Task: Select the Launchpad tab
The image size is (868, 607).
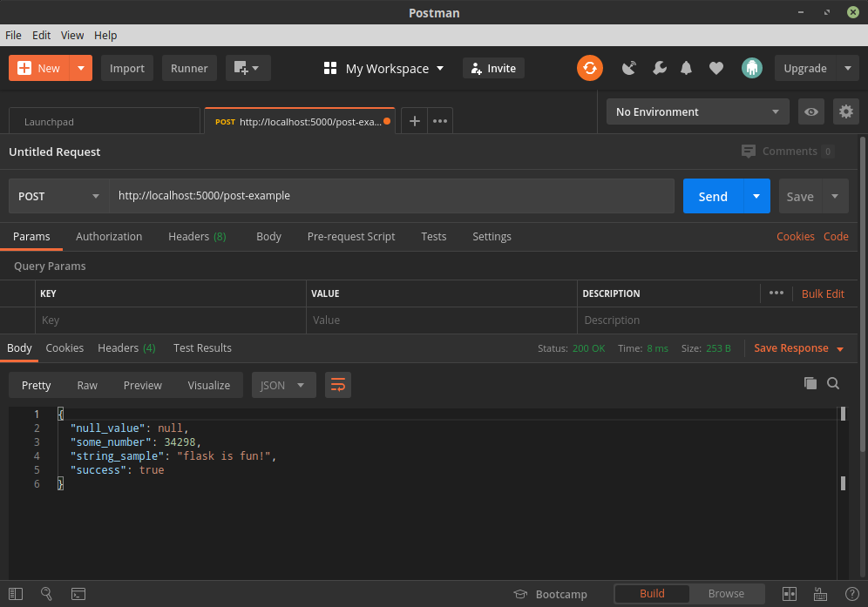Action: 104,121
